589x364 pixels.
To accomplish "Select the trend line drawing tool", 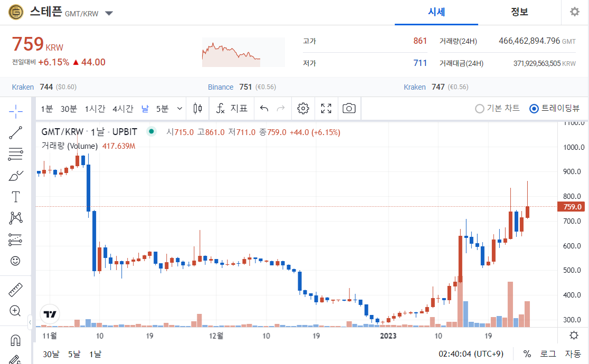I will [x=16, y=132].
